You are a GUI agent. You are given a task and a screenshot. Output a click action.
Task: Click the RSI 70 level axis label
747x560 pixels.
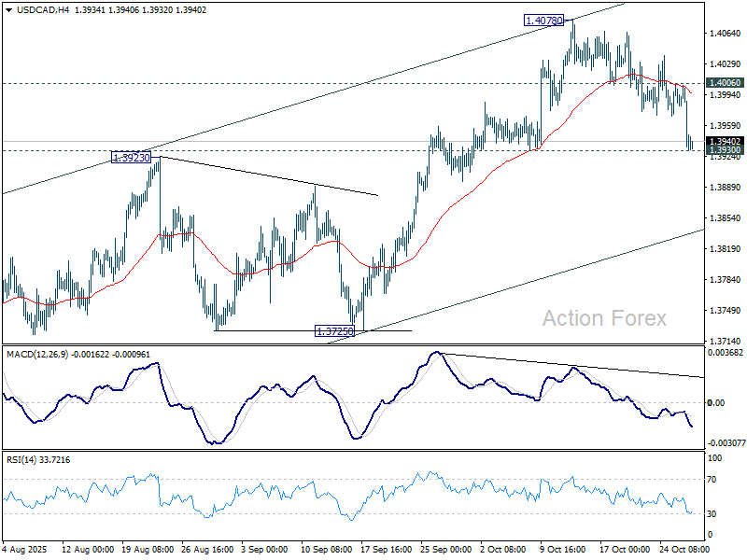pyautogui.click(x=712, y=479)
